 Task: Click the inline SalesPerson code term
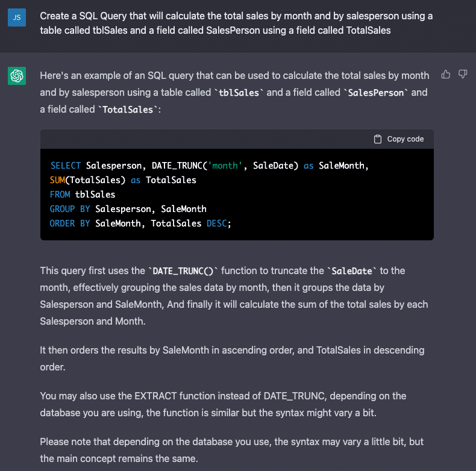376,93
